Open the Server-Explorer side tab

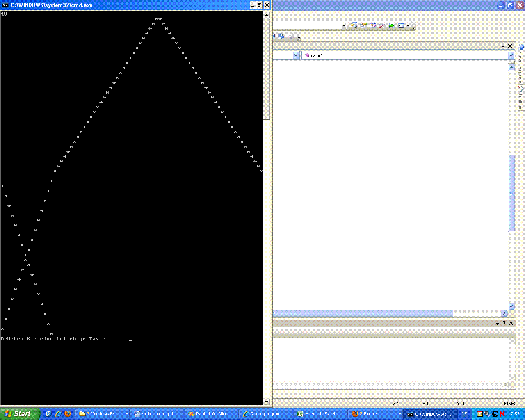(520, 64)
